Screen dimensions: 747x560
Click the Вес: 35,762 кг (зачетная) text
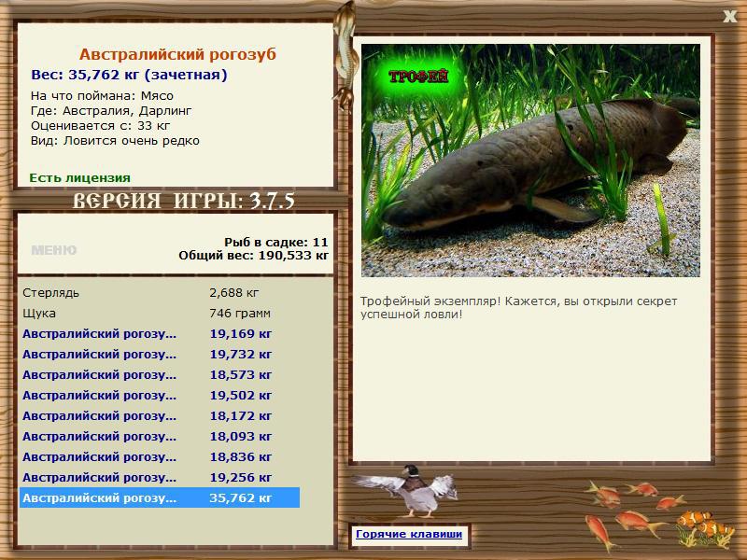pyautogui.click(x=129, y=75)
